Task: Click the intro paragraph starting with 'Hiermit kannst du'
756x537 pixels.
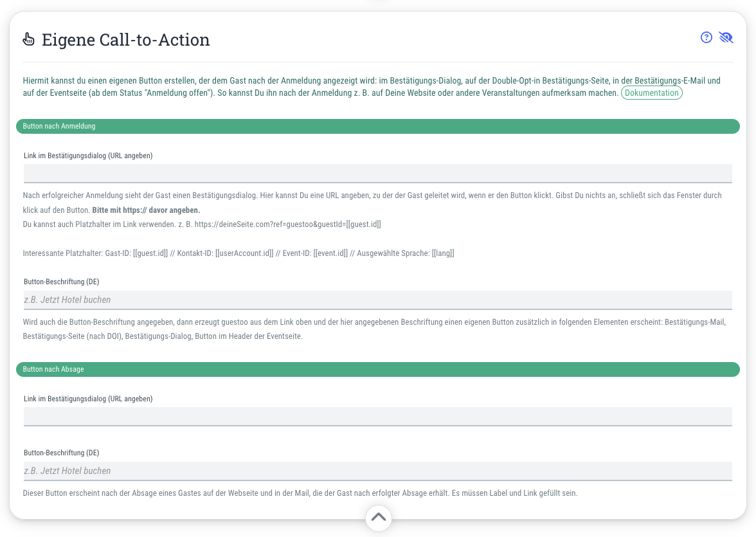Action: coord(372,87)
